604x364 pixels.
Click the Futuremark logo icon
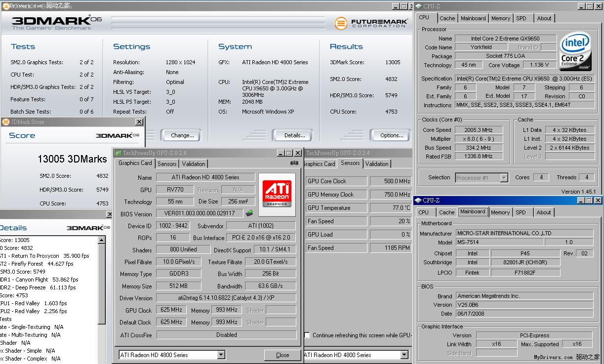pos(341,23)
